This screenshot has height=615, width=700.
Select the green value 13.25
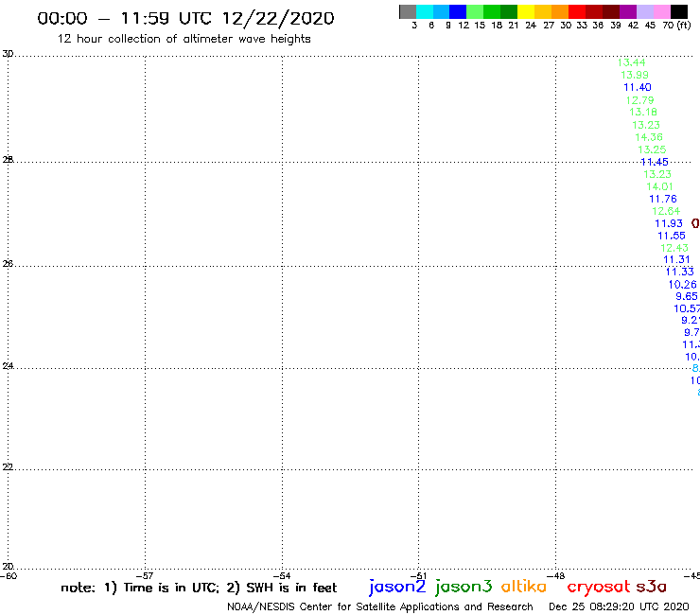point(652,149)
